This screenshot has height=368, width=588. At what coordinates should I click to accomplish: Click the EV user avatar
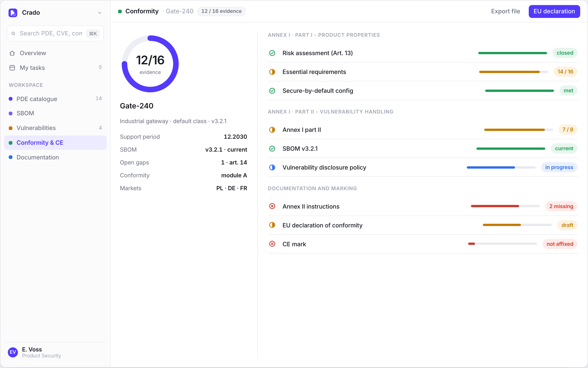tap(13, 352)
